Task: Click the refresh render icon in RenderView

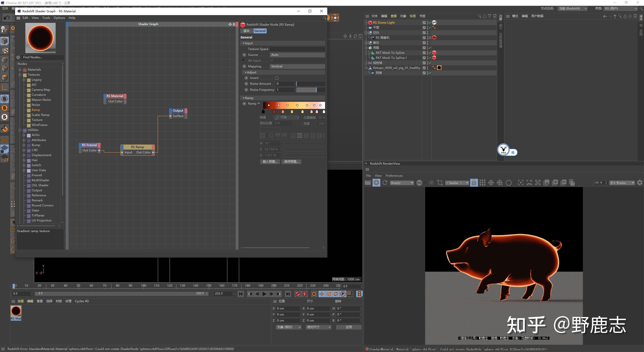Action: point(385,183)
